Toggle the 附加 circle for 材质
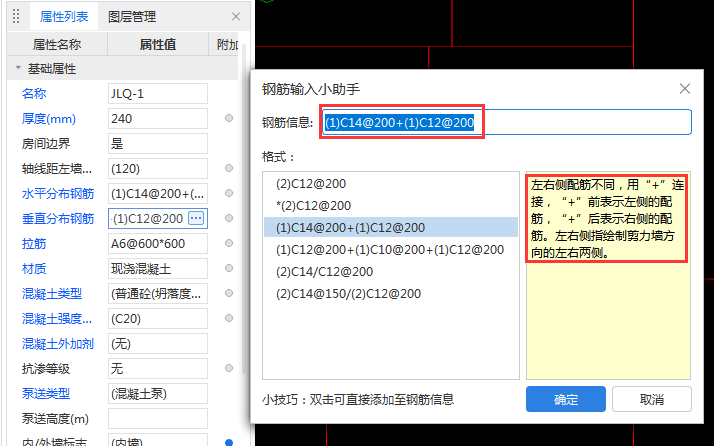The width and height of the screenshot is (714, 446). coord(229,268)
